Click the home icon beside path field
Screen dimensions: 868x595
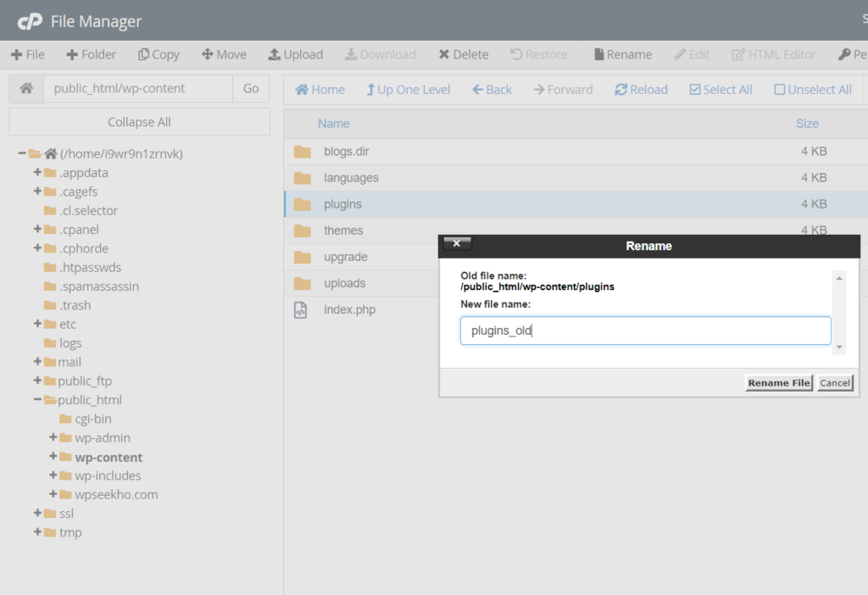(x=26, y=88)
